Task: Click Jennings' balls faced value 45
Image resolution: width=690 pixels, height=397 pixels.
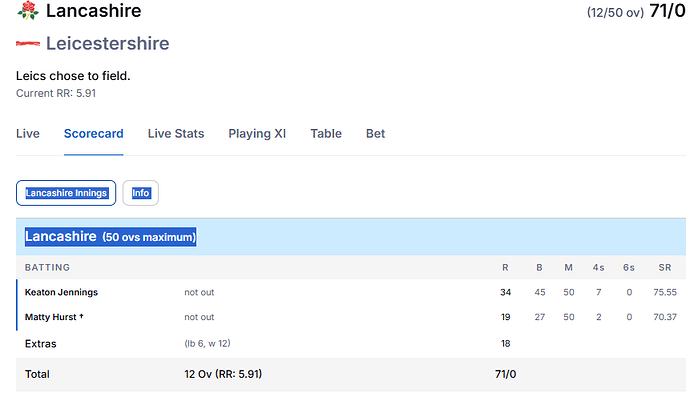Action: pos(540,292)
